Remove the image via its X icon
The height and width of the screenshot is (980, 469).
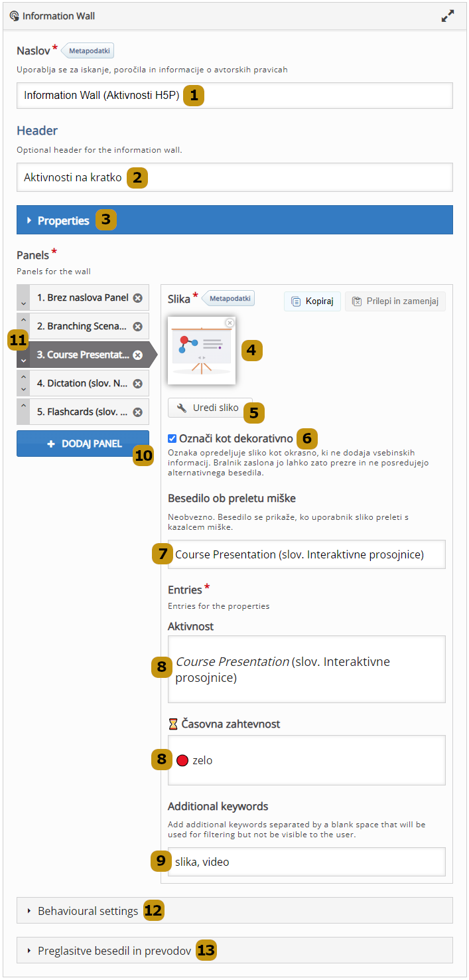pos(229,321)
